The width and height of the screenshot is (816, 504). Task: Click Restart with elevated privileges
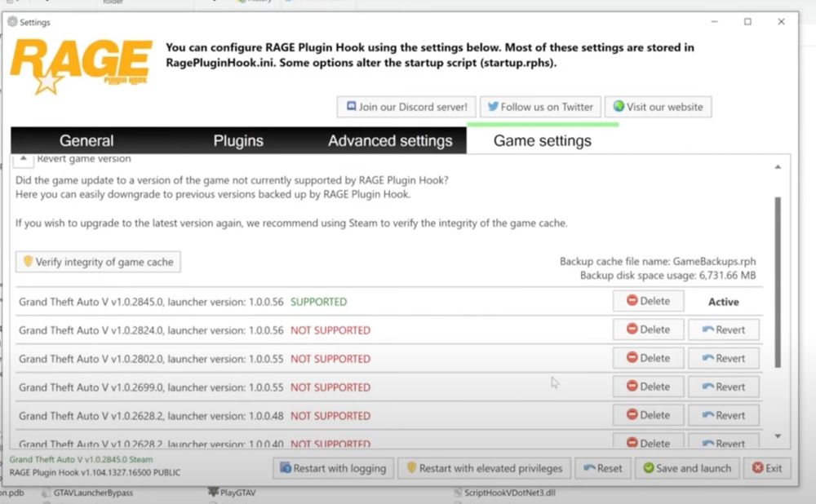[485, 468]
